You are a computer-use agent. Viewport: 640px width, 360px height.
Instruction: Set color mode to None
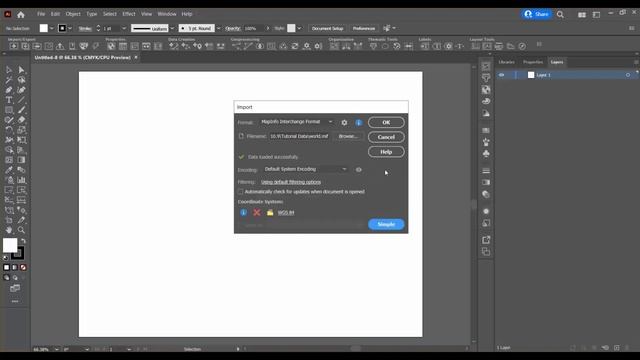pos(23,267)
